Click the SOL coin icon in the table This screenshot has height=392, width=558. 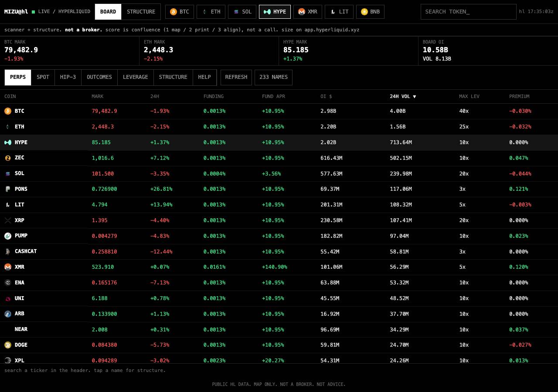click(x=7, y=174)
